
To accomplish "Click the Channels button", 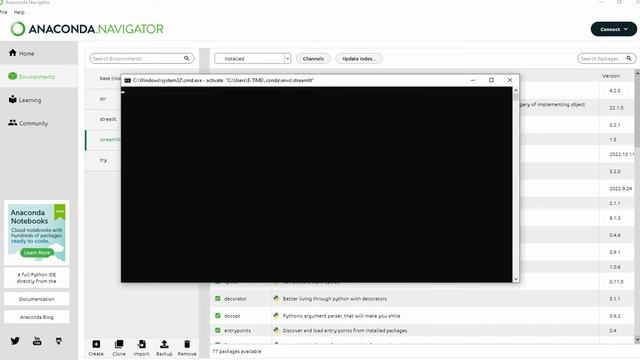I will [313, 58].
